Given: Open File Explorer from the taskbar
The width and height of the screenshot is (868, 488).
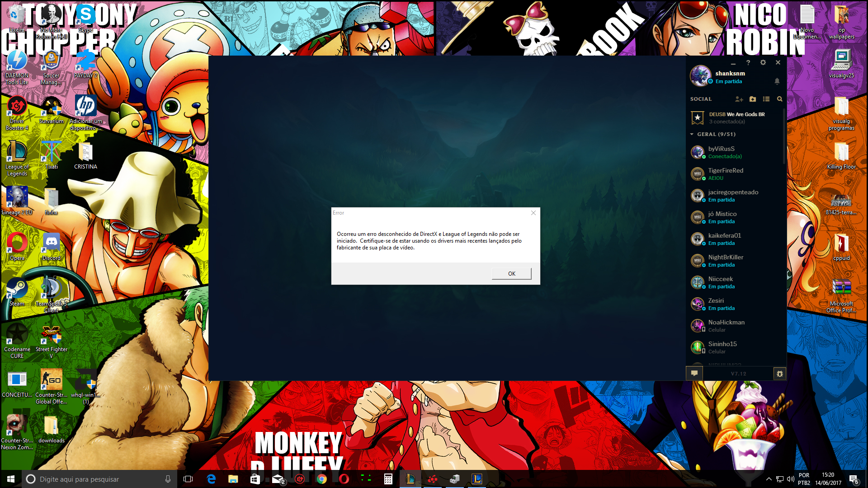Looking at the screenshot, I should pos(233,479).
